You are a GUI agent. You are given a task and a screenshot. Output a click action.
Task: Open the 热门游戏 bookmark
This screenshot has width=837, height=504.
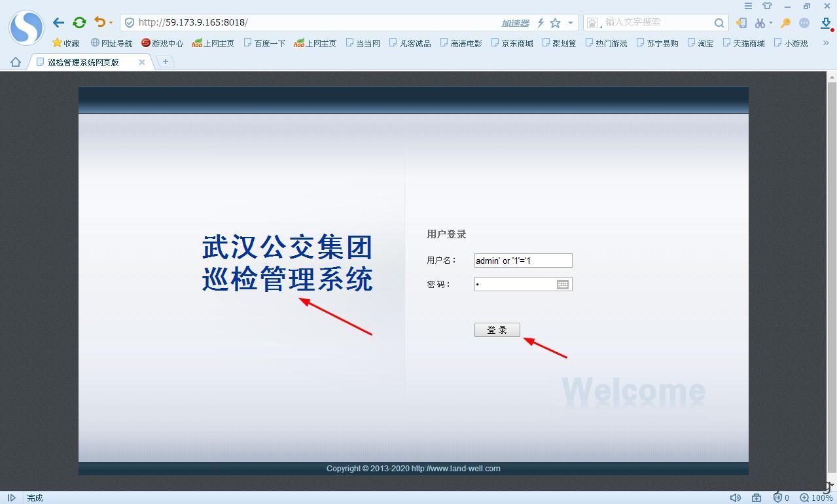click(607, 43)
